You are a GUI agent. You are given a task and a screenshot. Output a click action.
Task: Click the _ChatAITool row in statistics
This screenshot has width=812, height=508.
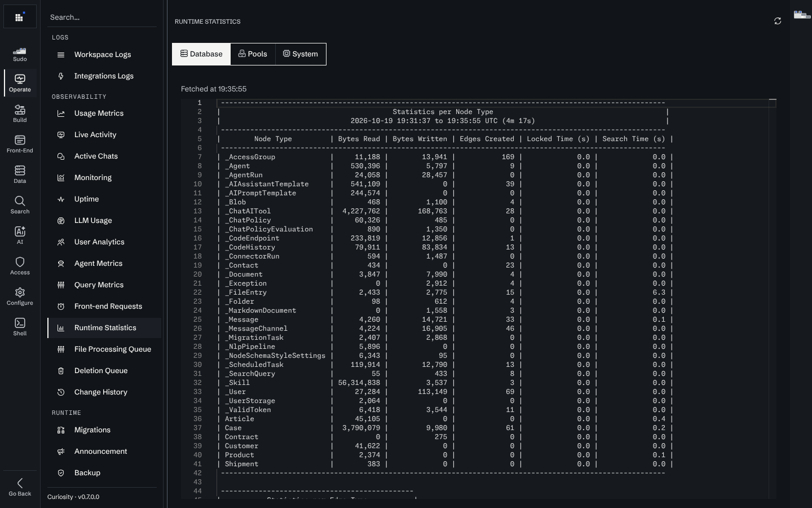click(x=445, y=211)
